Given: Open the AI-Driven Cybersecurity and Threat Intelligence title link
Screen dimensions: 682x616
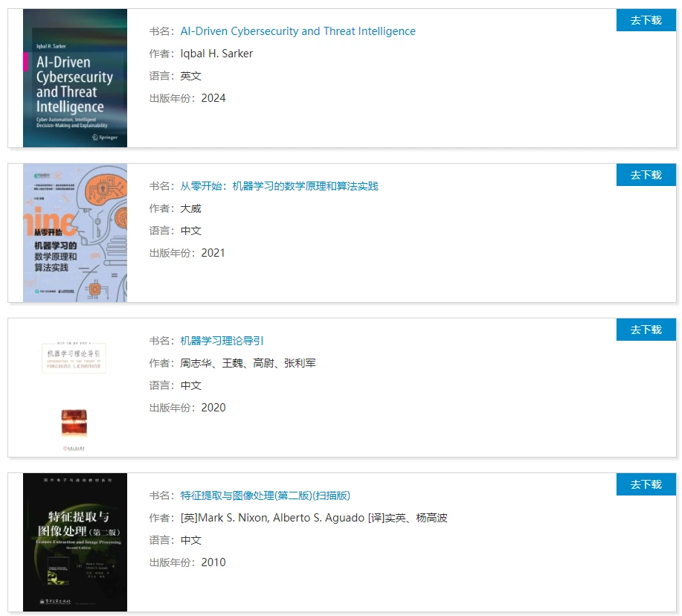Looking at the screenshot, I should (297, 31).
